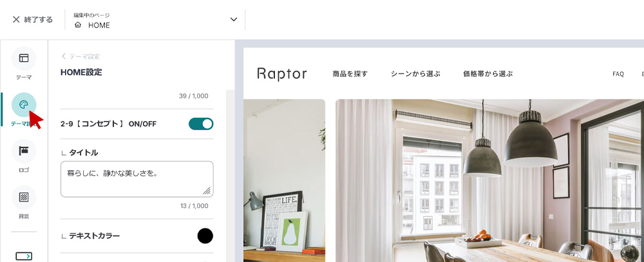
Task: Open the HOME page selector
Action: click(155, 20)
